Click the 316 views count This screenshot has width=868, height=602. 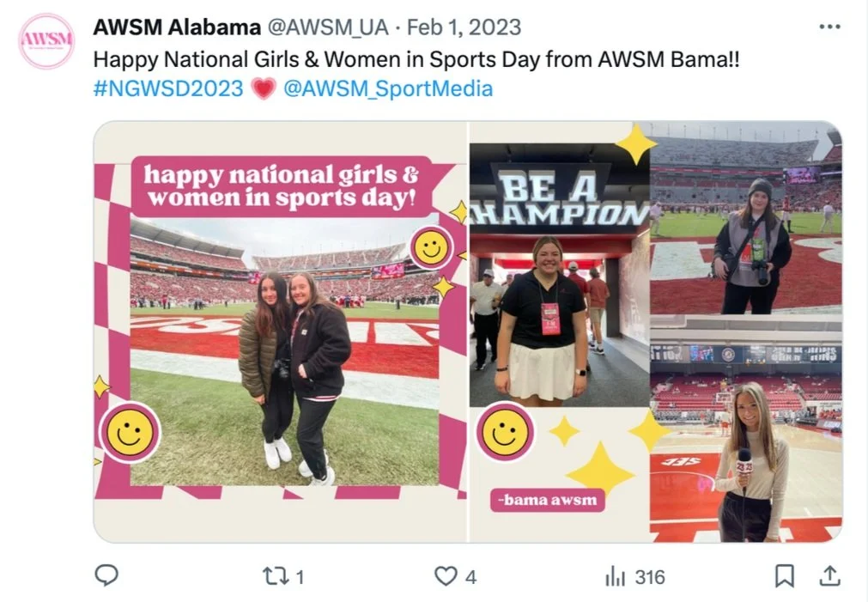coord(650,578)
